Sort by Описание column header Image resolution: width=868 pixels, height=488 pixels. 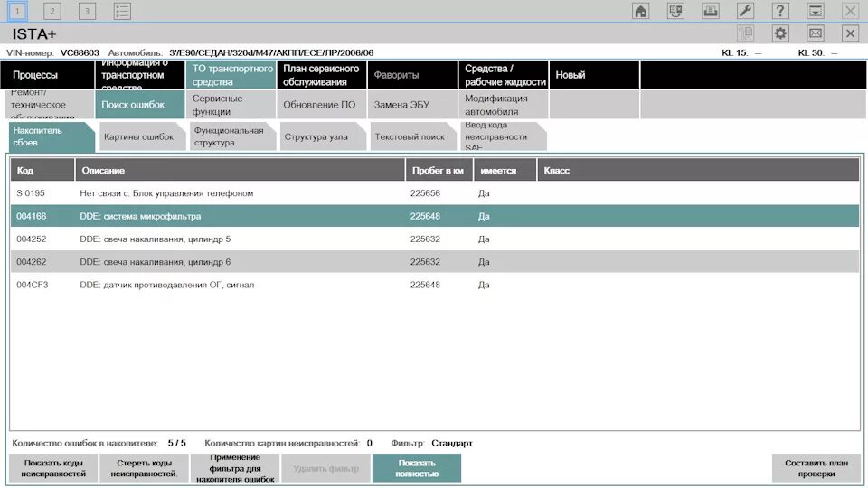tap(240, 170)
